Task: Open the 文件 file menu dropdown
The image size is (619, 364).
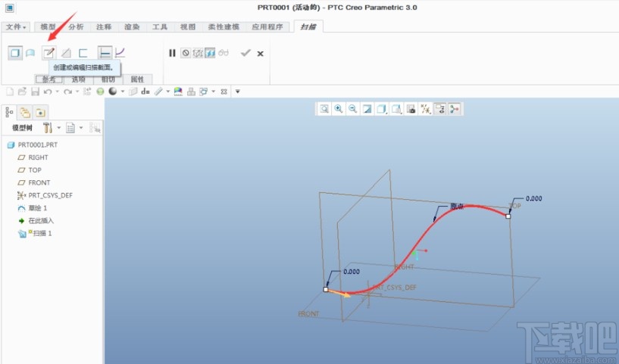Action: pyautogui.click(x=16, y=26)
